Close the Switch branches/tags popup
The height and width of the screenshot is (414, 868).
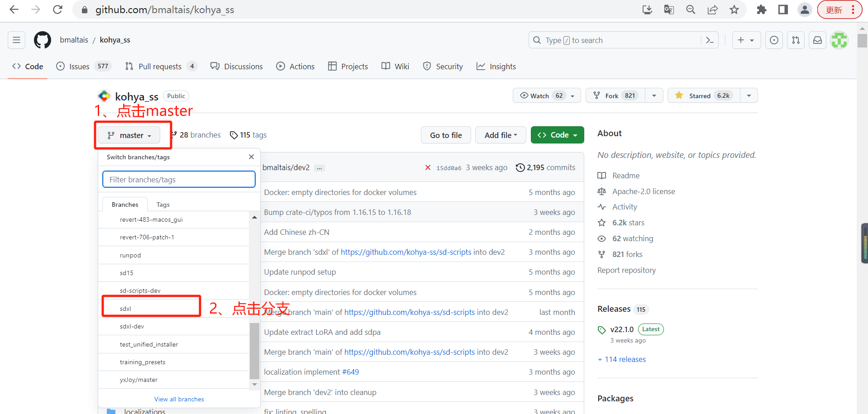(251, 157)
